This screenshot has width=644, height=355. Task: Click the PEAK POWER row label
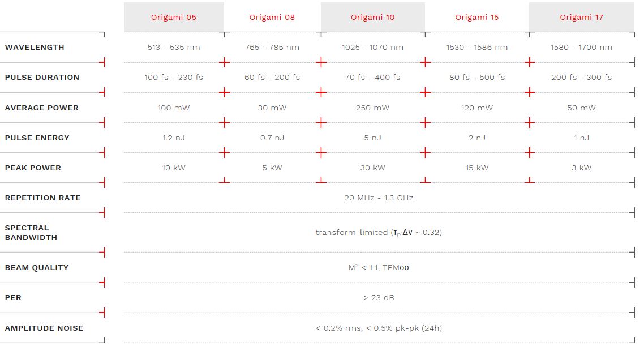33,168
